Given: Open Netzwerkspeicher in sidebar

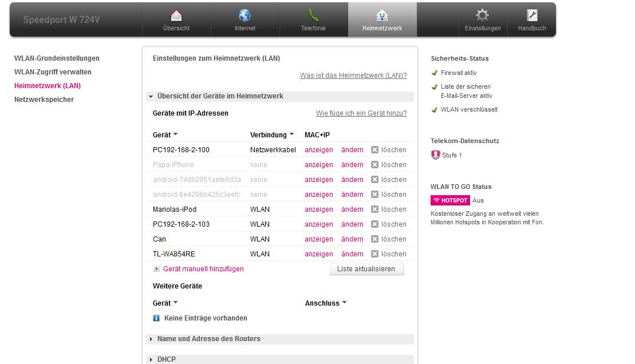Looking at the screenshot, I should click(x=44, y=100).
